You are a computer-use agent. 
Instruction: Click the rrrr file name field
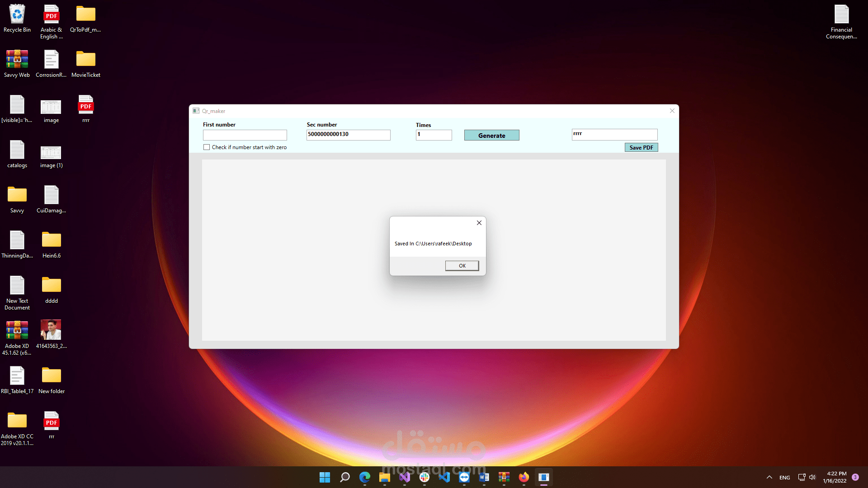click(x=614, y=134)
